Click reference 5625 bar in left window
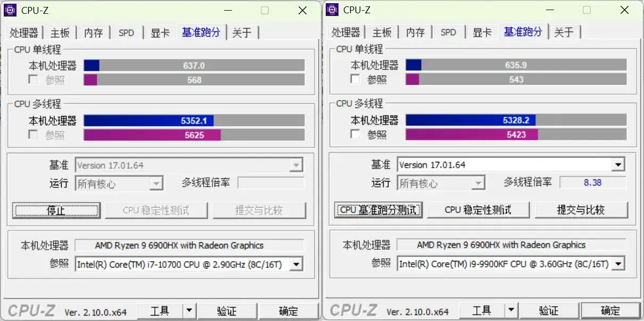Viewport: 644px width, 321px height. coord(194,135)
